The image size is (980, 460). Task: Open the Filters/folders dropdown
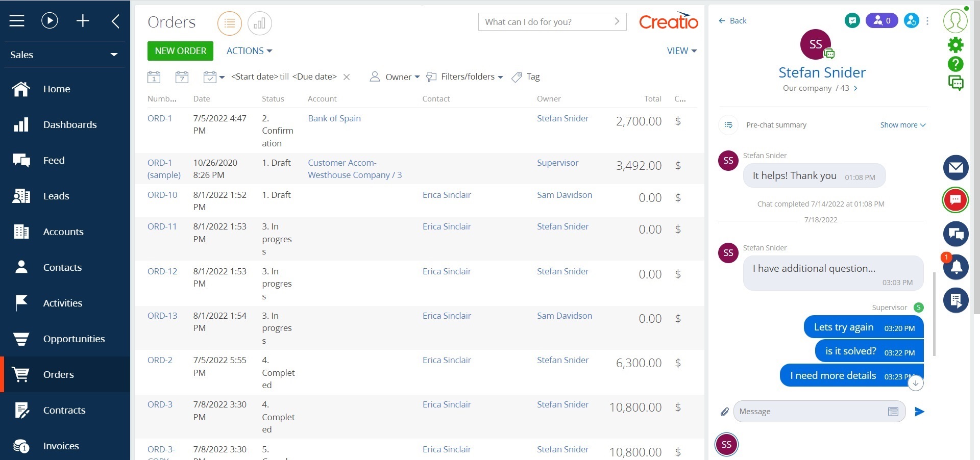tap(464, 77)
